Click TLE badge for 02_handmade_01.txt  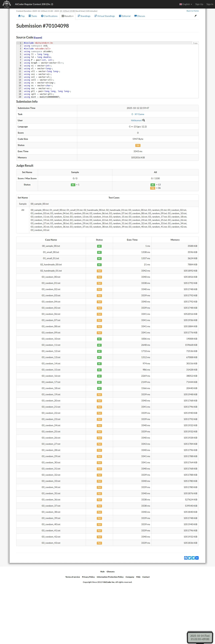99,271
